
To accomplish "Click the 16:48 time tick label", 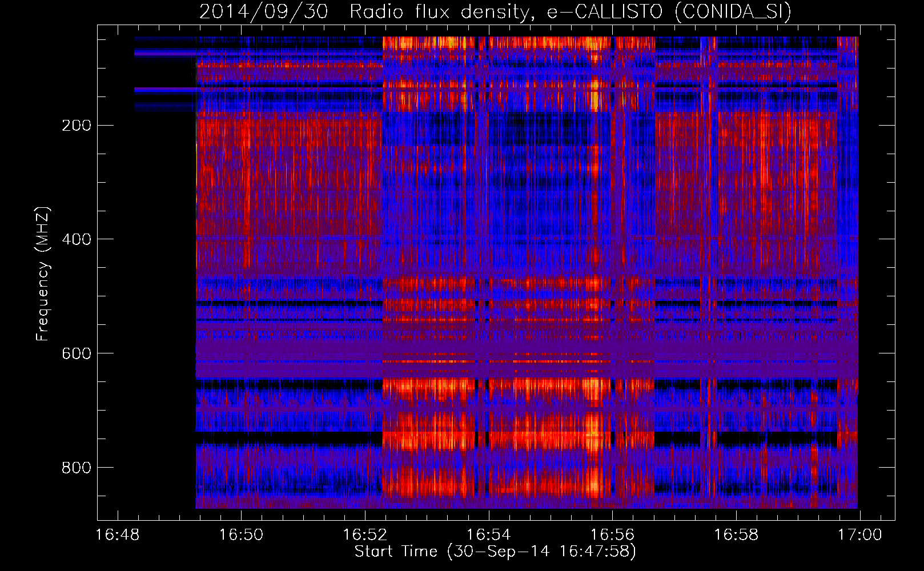I will click(118, 535).
